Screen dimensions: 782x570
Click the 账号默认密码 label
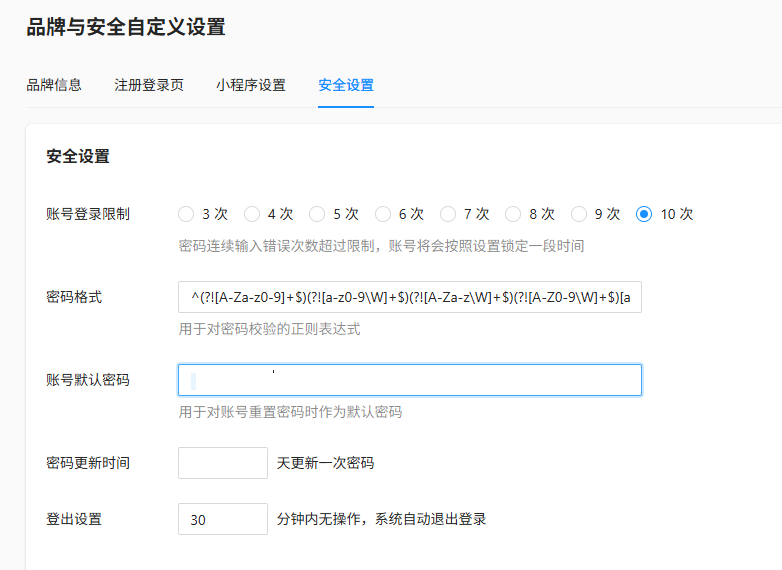click(88, 380)
